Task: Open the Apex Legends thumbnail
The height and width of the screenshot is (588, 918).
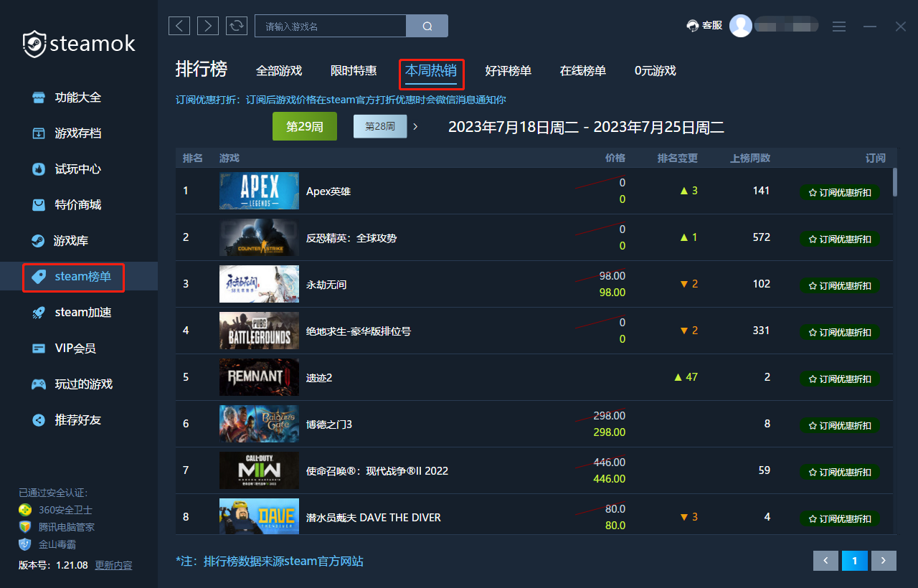Action: pyautogui.click(x=259, y=191)
